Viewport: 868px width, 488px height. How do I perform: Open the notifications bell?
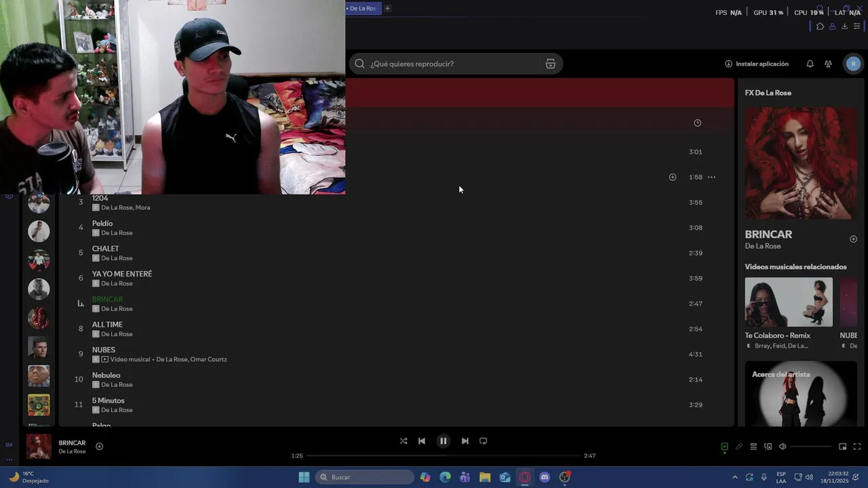pyautogui.click(x=810, y=64)
